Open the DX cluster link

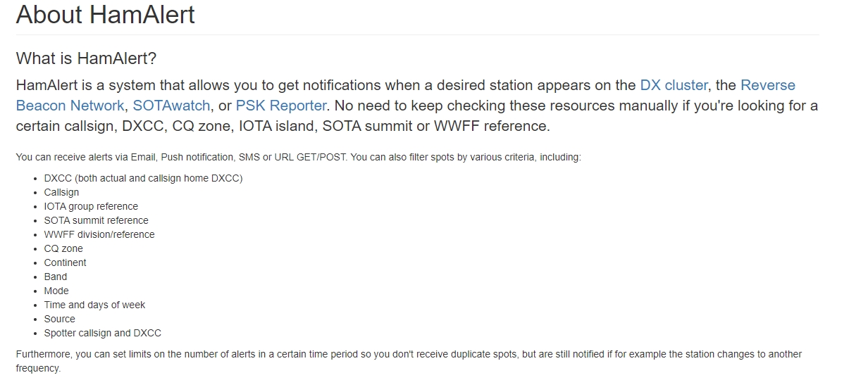(x=674, y=85)
